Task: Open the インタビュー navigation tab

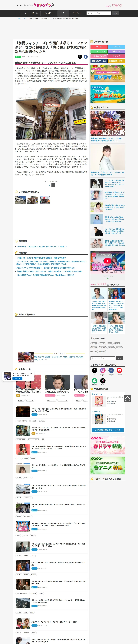Action: click(x=49, y=13)
